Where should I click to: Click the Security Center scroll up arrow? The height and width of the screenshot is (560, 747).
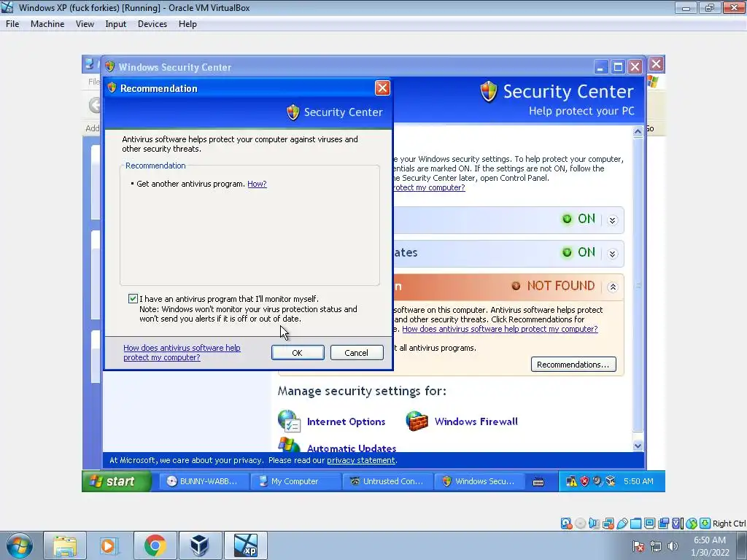tap(638, 131)
